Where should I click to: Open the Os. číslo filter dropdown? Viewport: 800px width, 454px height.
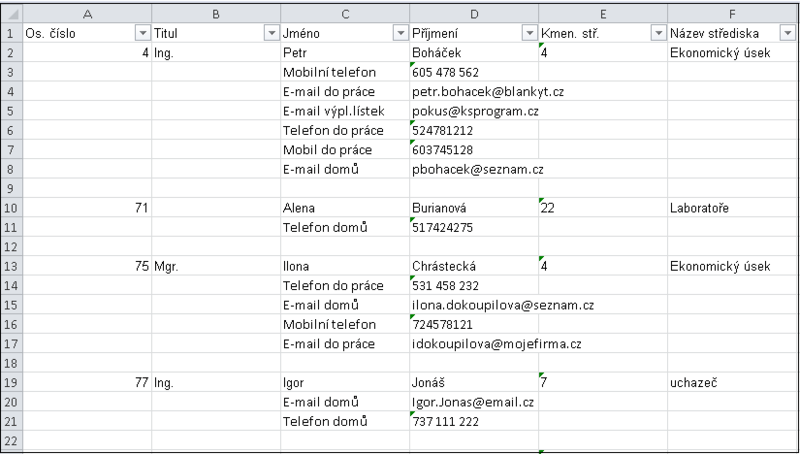pos(142,33)
